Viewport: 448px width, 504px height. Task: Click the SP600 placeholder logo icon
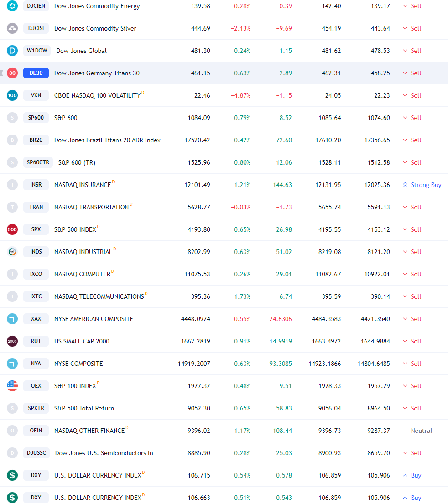12,118
